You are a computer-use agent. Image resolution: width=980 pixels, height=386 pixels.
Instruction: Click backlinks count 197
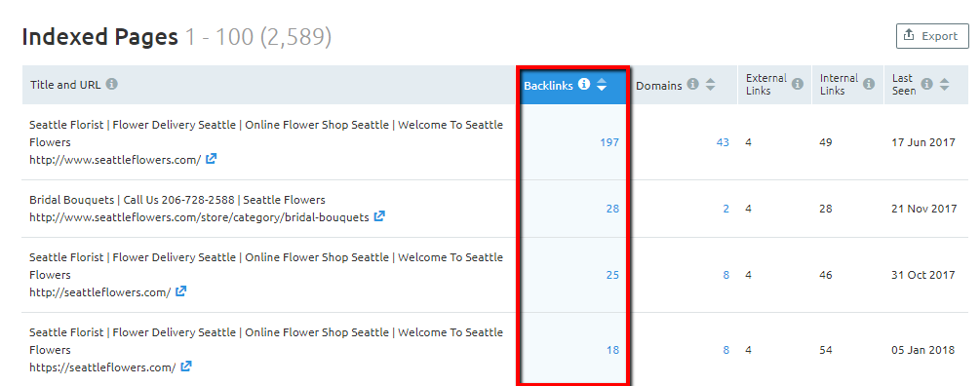tap(609, 142)
